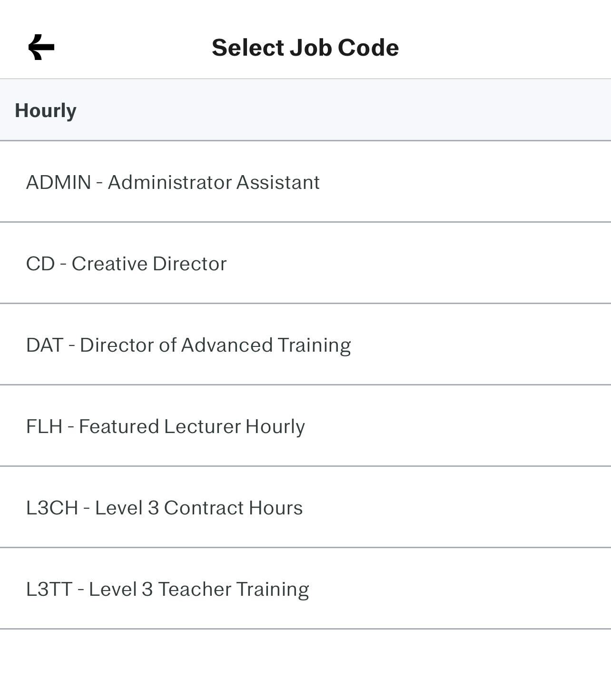
Task: Select the job code labeled DAT
Action: (x=305, y=345)
